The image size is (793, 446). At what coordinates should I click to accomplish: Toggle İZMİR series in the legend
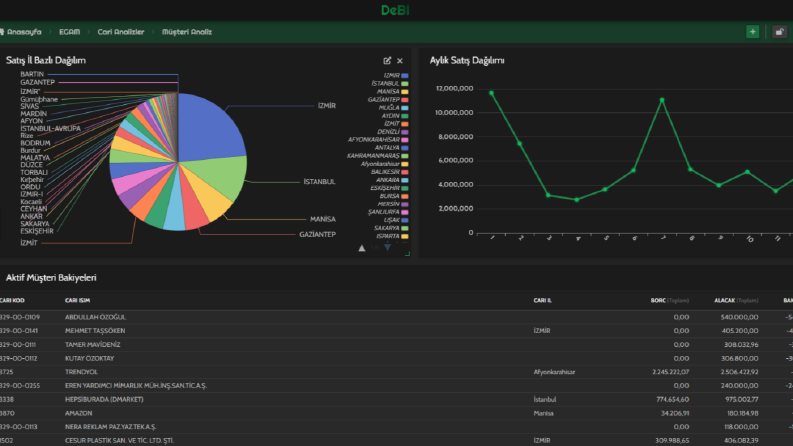pos(395,75)
